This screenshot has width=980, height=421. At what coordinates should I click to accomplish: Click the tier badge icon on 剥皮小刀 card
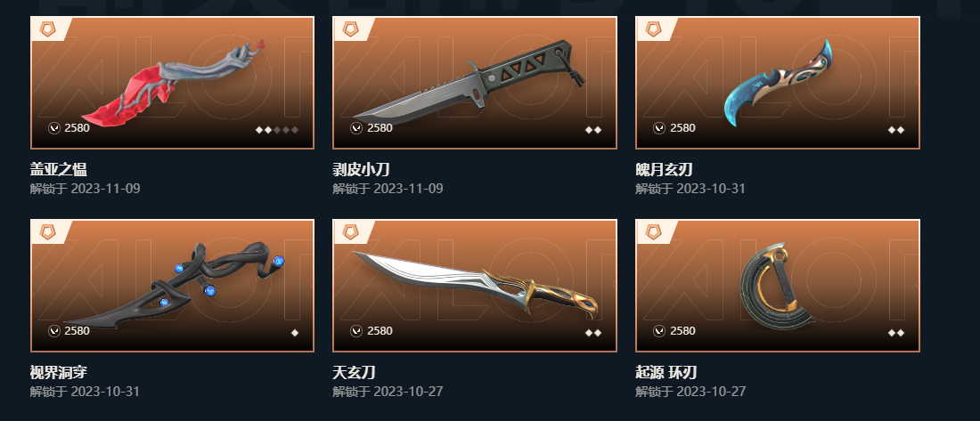point(351,28)
